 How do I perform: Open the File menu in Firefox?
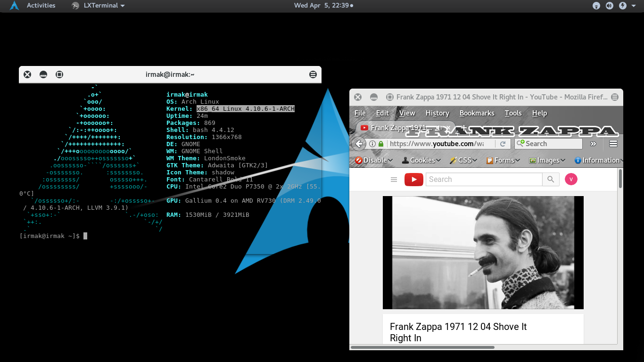coord(360,113)
